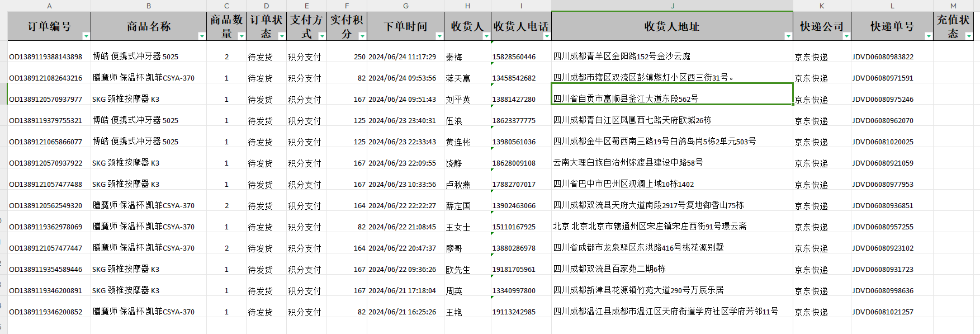Click order number OD1389121065866077
This screenshot has height=334, width=980.
point(46,142)
